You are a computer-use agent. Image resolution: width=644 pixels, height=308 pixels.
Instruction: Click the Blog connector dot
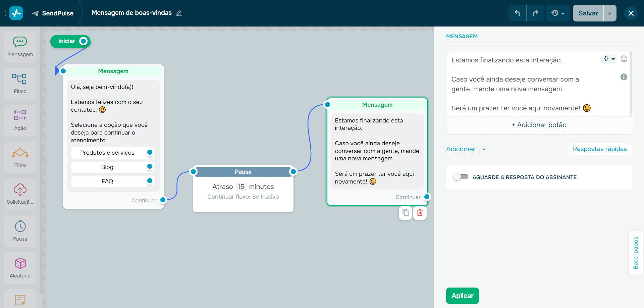[150, 166]
